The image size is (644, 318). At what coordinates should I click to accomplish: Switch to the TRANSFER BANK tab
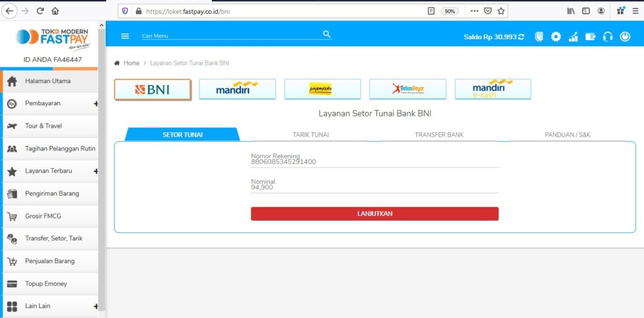point(439,135)
